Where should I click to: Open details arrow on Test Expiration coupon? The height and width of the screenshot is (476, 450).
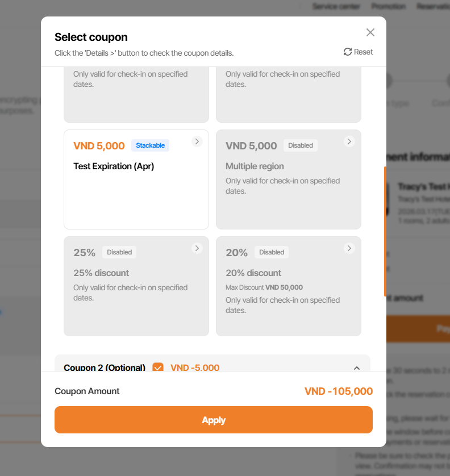point(197,141)
